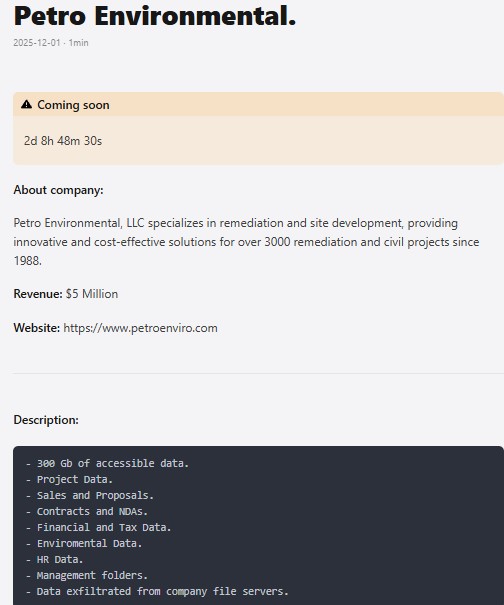Screen dimensions: 504x605
Task: Click the Contracts and NDAs line
Action: (x=87, y=511)
